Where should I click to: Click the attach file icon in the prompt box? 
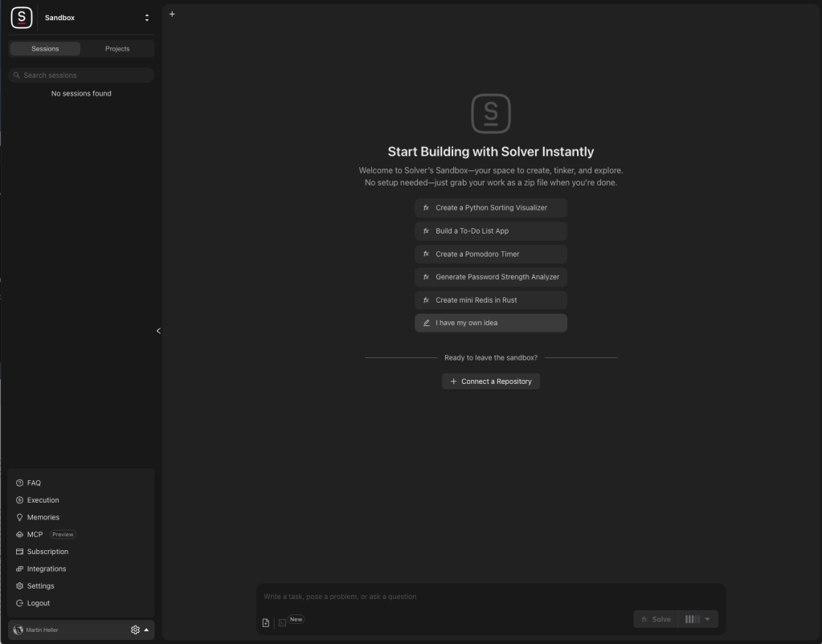pyautogui.click(x=266, y=622)
